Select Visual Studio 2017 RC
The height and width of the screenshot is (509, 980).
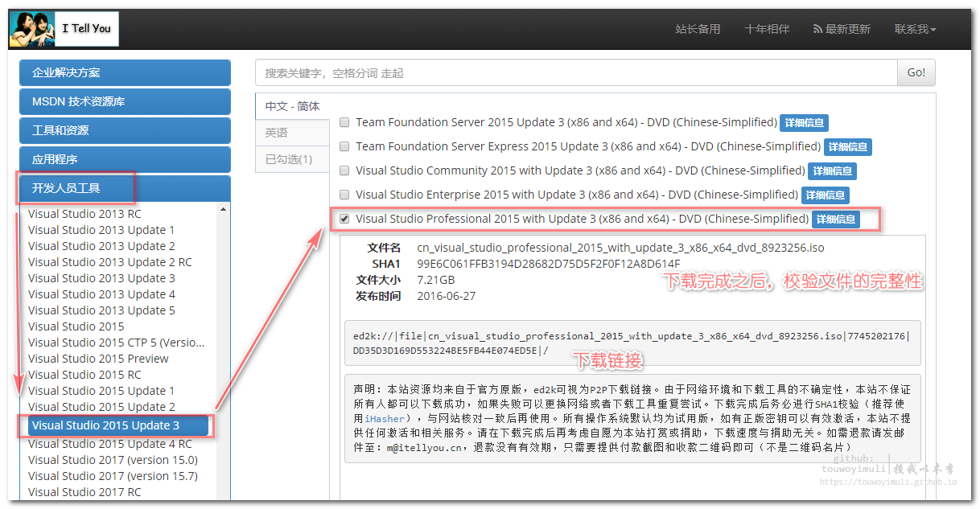(x=84, y=492)
